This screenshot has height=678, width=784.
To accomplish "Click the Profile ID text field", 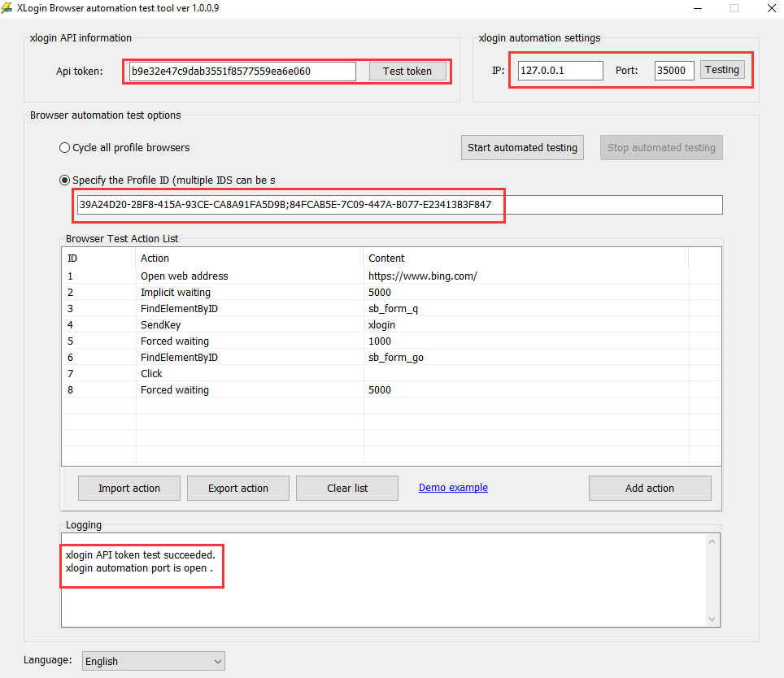I will (399, 205).
